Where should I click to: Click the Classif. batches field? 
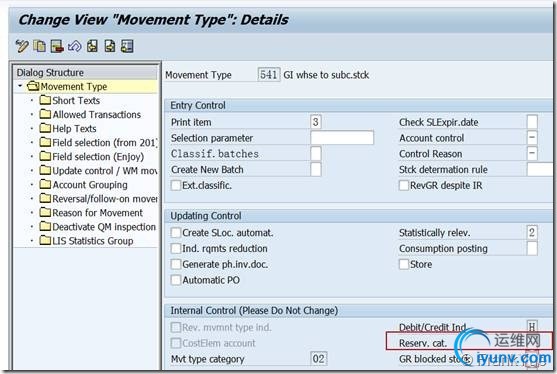(x=315, y=154)
